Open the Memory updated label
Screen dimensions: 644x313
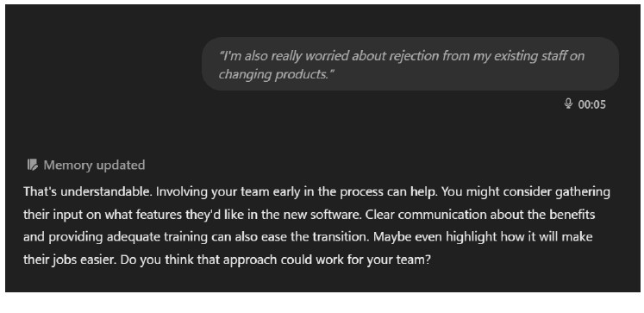pos(94,166)
